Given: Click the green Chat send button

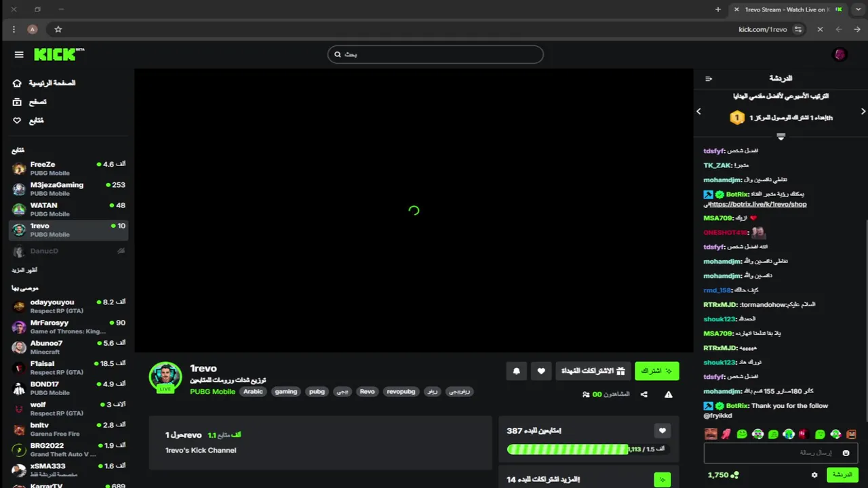Looking at the screenshot, I should coord(842,475).
